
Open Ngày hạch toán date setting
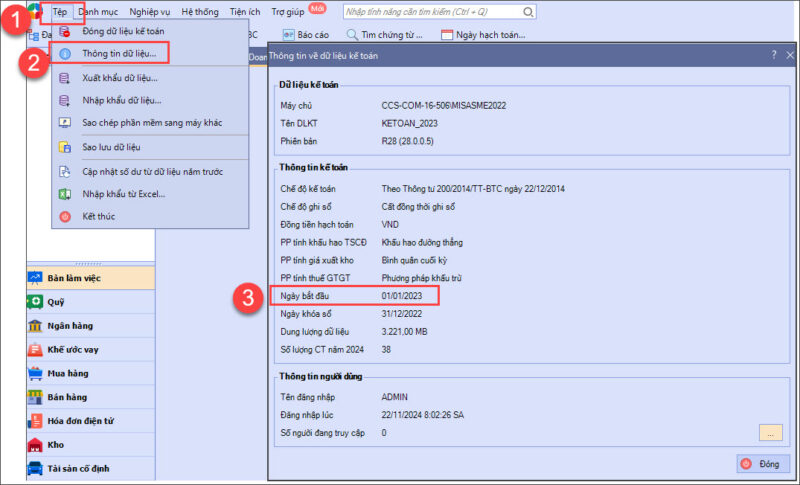click(x=483, y=34)
